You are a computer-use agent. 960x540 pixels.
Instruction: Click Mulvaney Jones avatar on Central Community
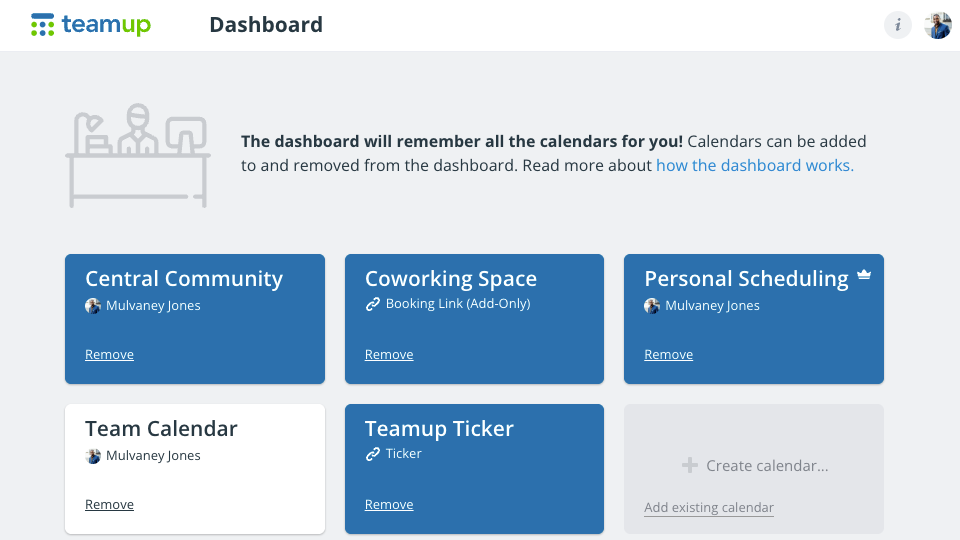(x=93, y=306)
